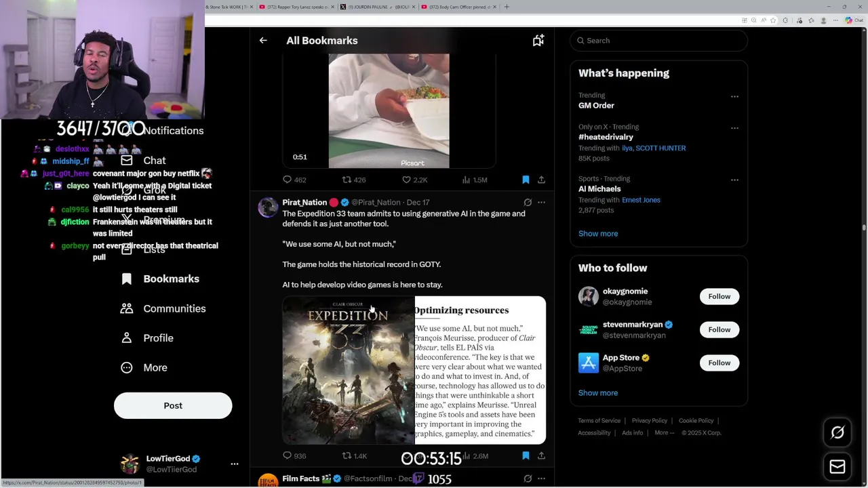Open Terms of Service footer link
Image resolution: width=868 pixels, height=488 pixels.
pos(599,421)
